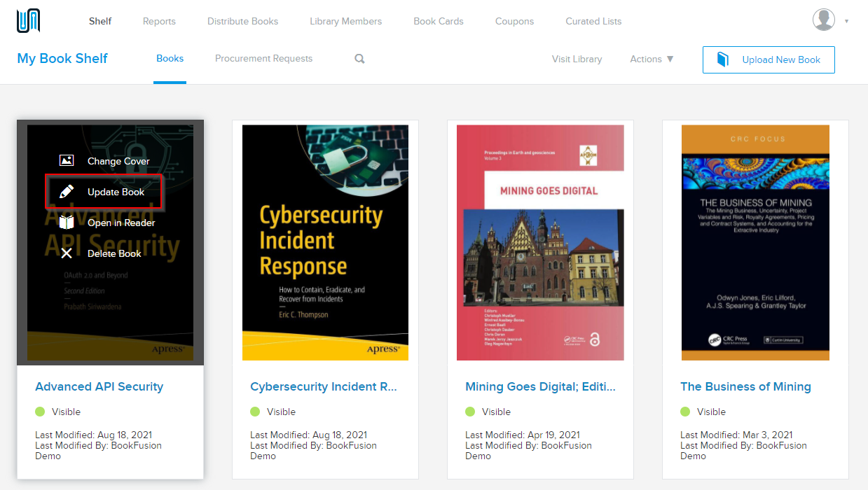This screenshot has height=490, width=868.
Task: Open Distribute Books in top navigation
Action: click(242, 21)
